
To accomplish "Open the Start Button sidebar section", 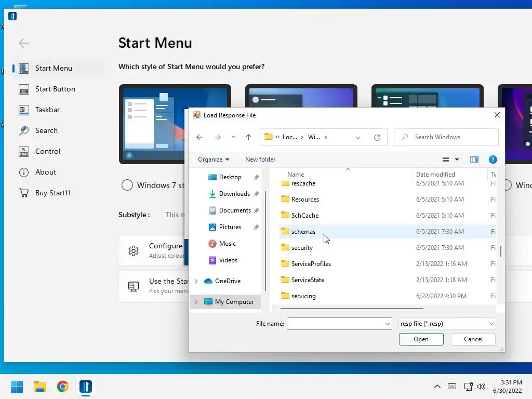I will (x=58, y=89).
